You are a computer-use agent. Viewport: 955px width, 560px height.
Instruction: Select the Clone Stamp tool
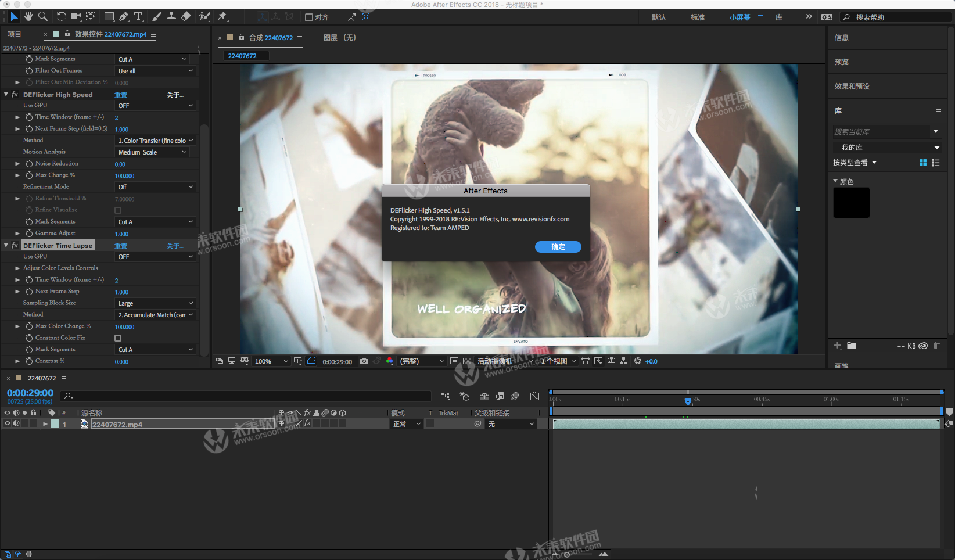pyautogui.click(x=171, y=17)
